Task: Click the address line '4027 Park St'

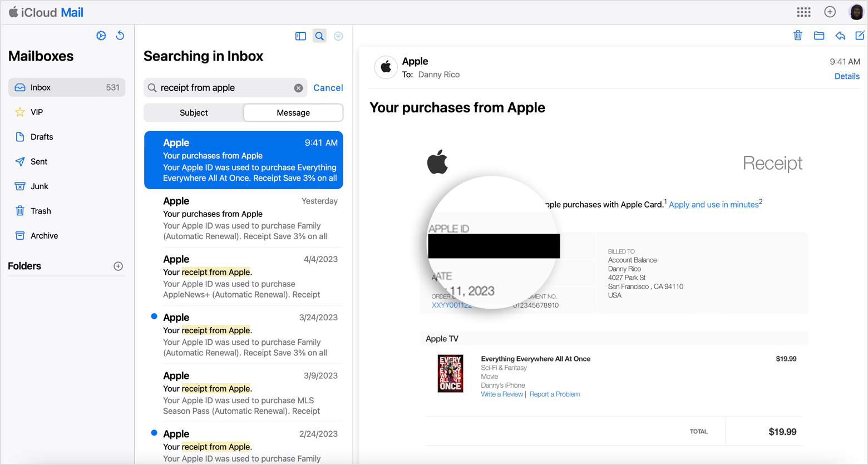Action: tap(627, 278)
